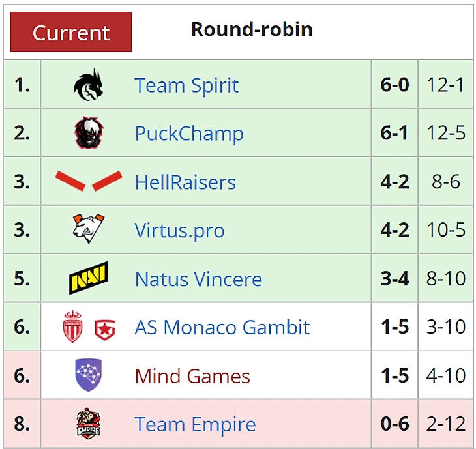Open the Natus Vincere team link

(198, 279)
